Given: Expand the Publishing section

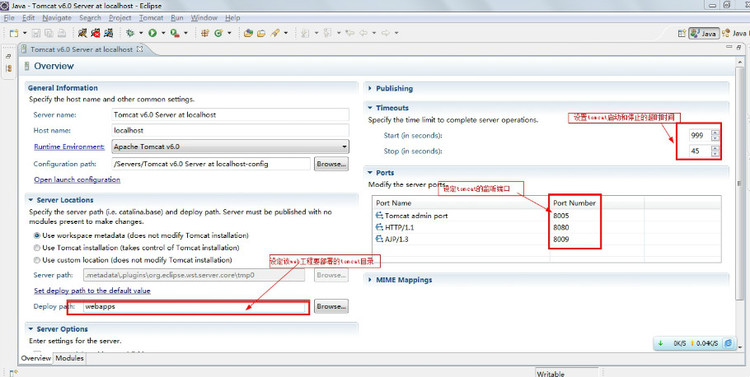Looking at the screenshot, I should pos(370,89).
